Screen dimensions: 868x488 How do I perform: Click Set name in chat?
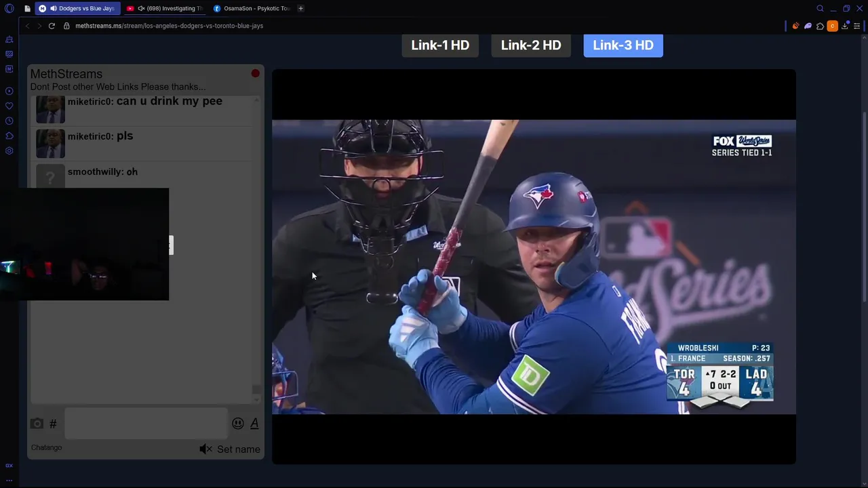click(239, 449)
